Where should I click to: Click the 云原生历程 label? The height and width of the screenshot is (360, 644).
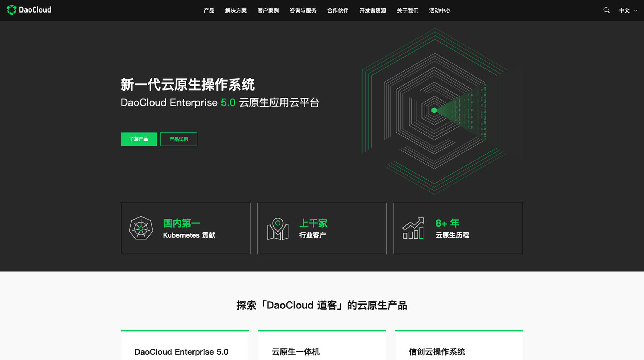452,235
